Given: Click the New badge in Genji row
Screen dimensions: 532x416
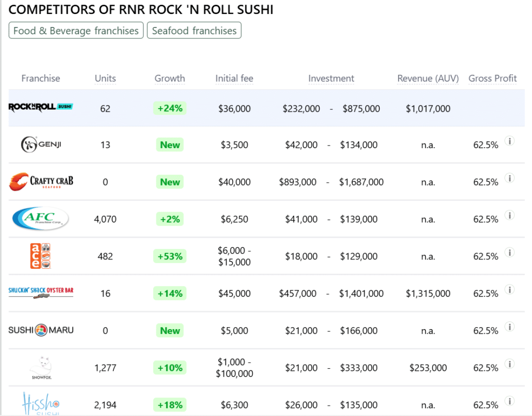Looking at the screenshot, I should [170, 145].
